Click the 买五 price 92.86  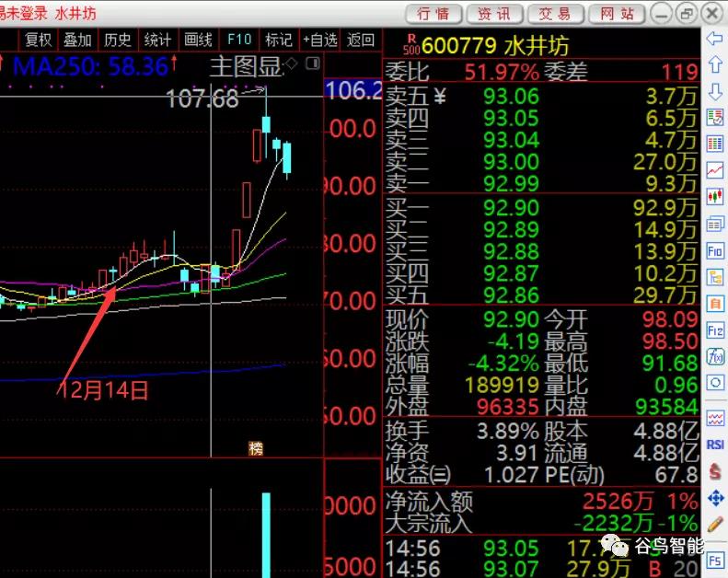tap(511, 295)
